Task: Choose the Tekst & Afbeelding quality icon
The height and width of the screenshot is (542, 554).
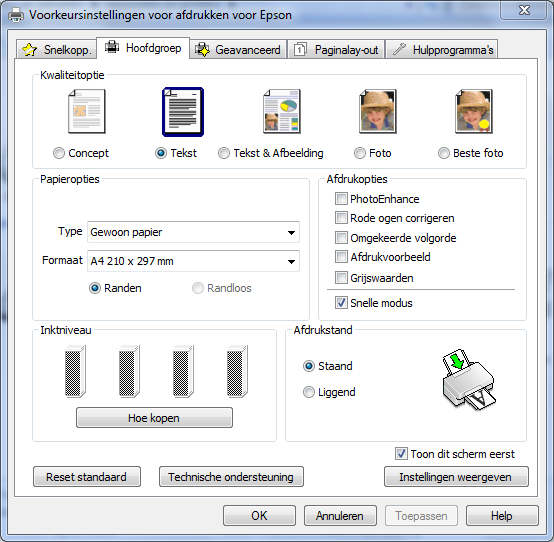Action: point(282,111)
